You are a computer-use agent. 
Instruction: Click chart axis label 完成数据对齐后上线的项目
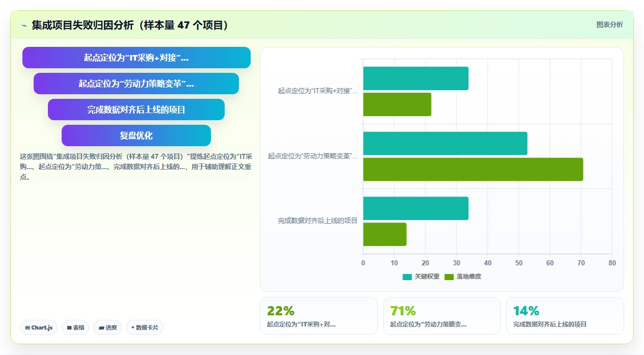(x=317, y=221)
